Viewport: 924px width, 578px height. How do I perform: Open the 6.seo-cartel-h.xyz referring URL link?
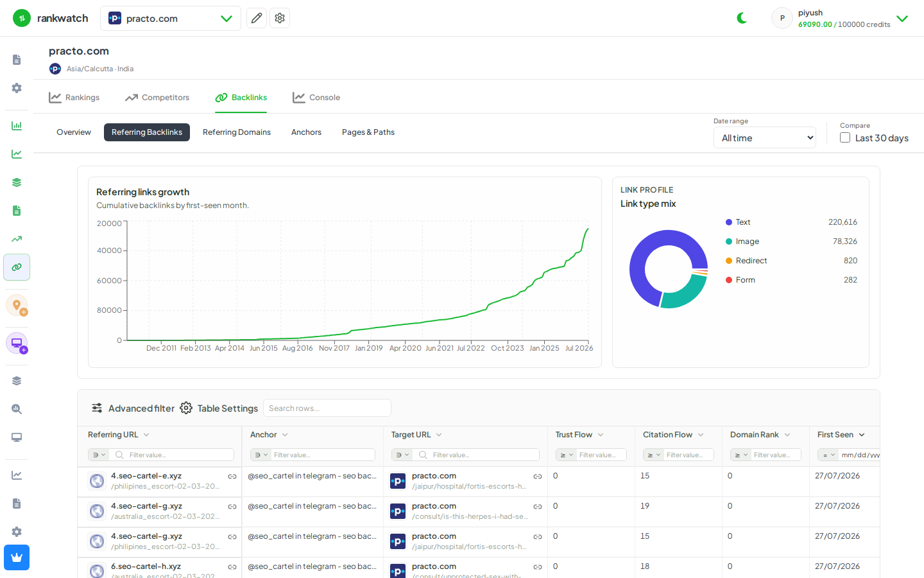[146, 566]
